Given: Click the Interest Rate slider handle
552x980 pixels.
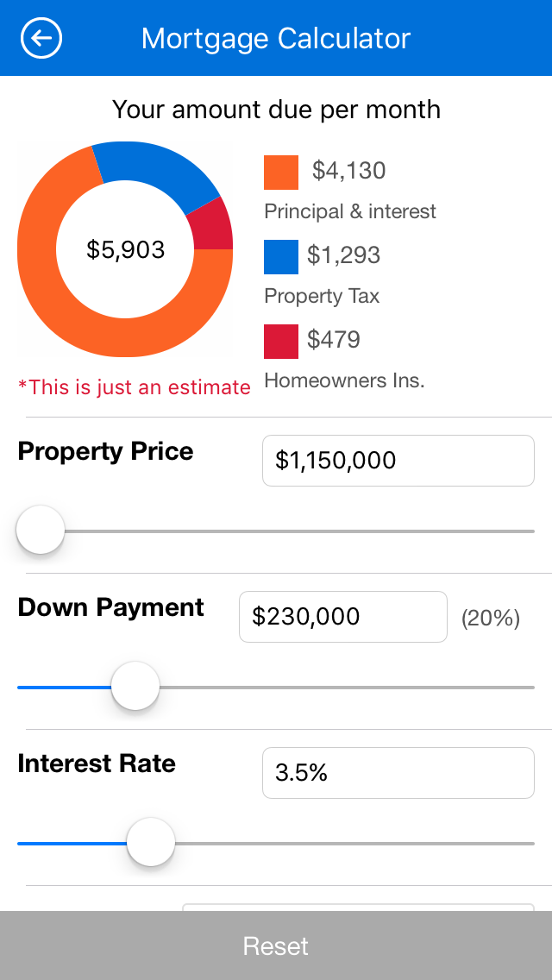Looking at the screenshot, I should click(151, 843).
